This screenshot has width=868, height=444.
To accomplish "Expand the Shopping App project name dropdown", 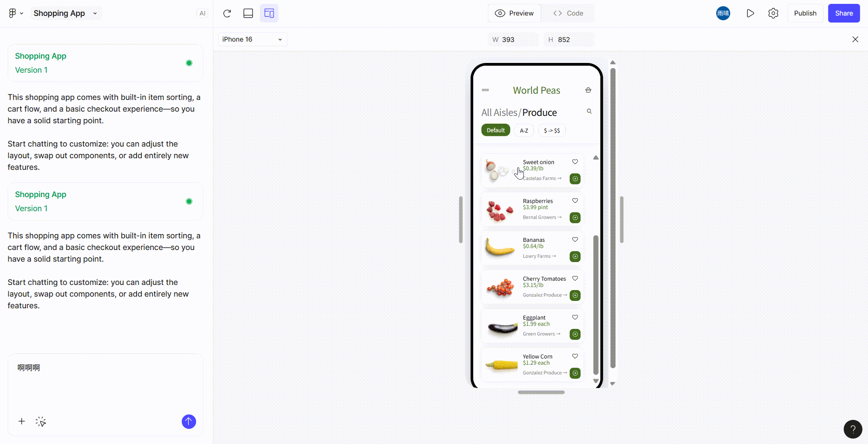I will pyautogui.click(x=95, y=13).
